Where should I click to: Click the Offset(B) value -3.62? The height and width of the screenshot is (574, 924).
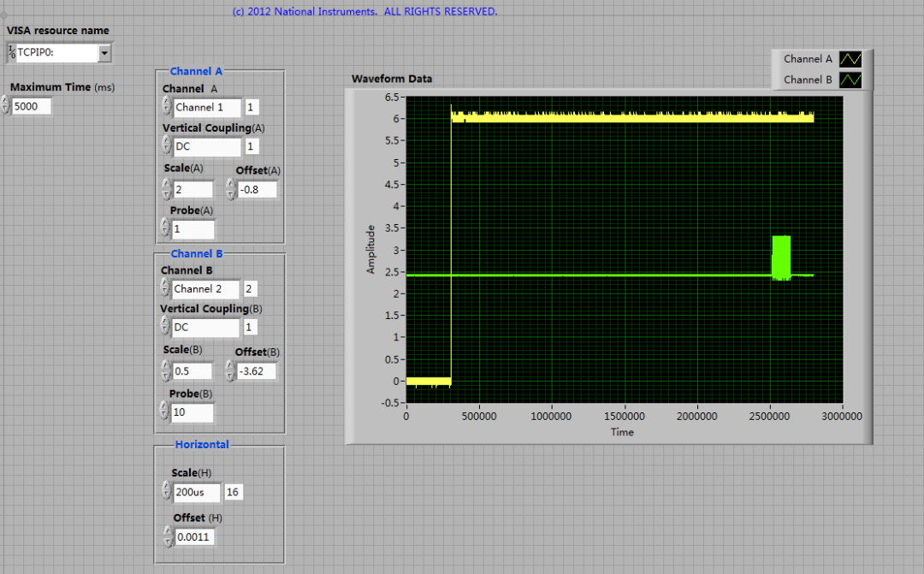pyautogui.click(x=257, y=371)
